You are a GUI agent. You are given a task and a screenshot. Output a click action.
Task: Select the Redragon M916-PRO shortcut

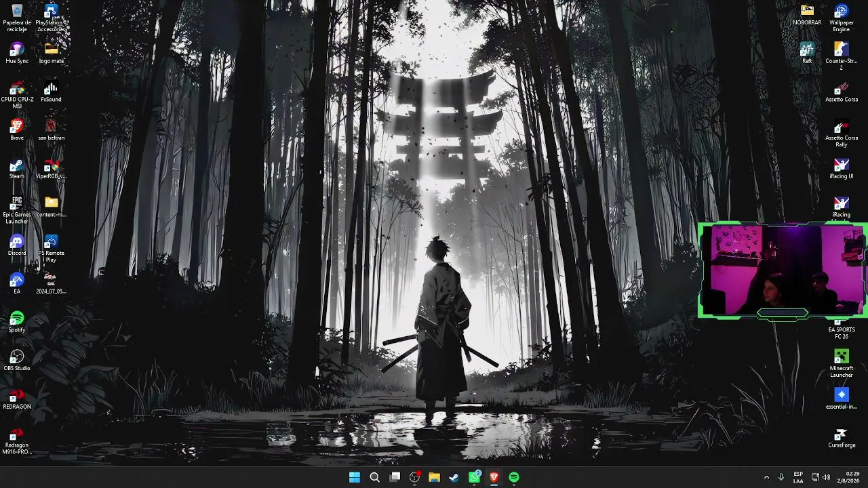point(17,441)
